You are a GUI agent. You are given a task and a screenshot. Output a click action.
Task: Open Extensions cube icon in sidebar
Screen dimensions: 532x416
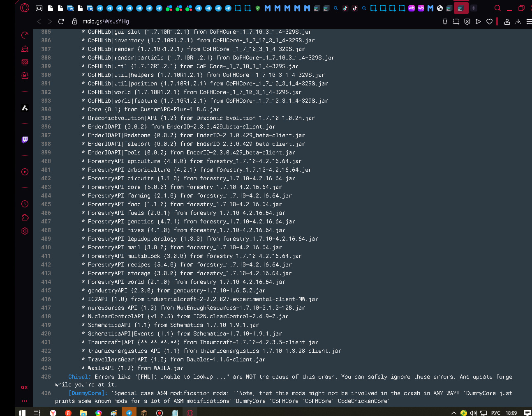click(x=25, y=217)
